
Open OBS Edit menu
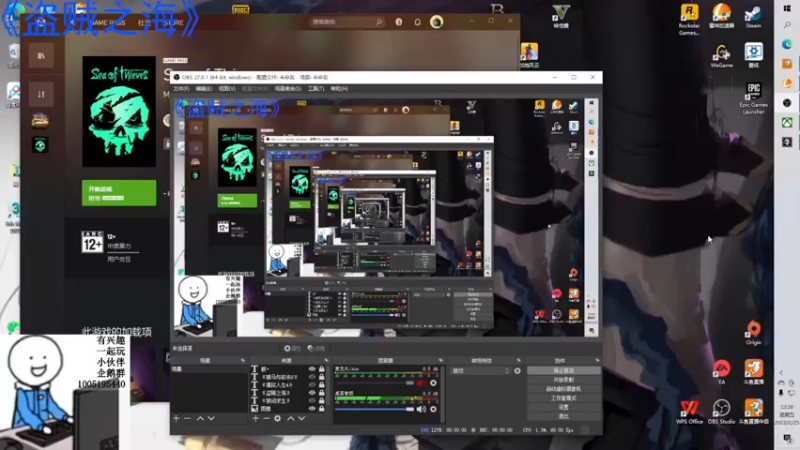pos(204,89)
